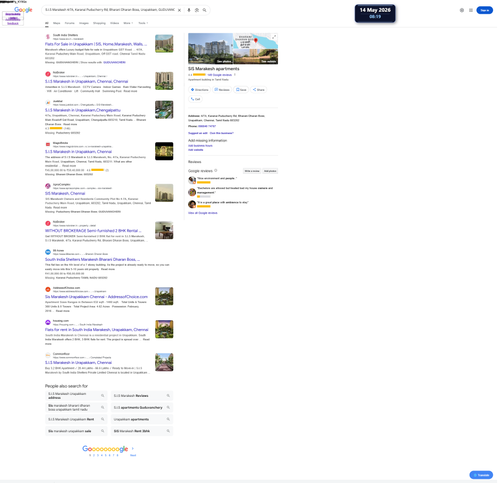Click the info icon next to Google reviews
The height and width of the screenshot is (483, 500).
point(216,171)
